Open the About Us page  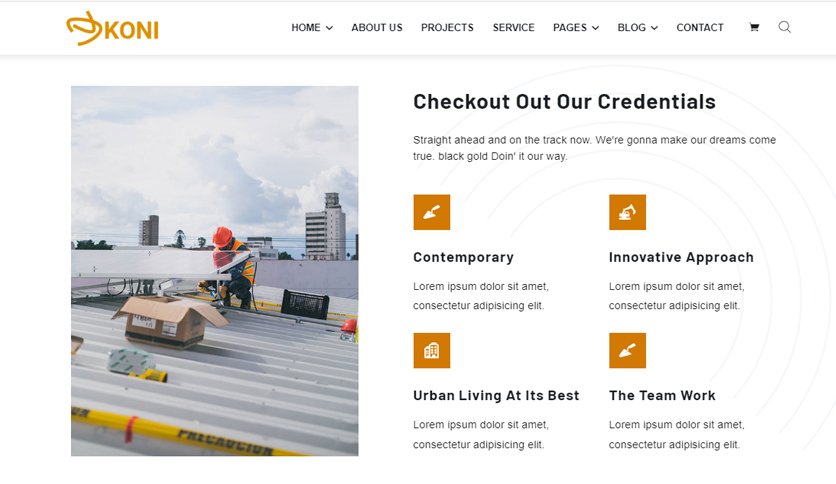(x=377, y=28)
